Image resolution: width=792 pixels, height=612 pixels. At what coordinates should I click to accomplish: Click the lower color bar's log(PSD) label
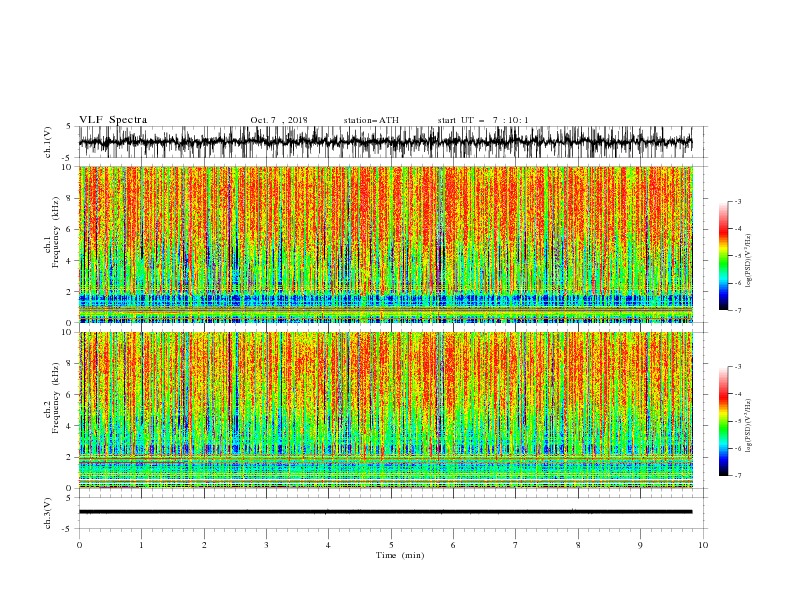748,426
